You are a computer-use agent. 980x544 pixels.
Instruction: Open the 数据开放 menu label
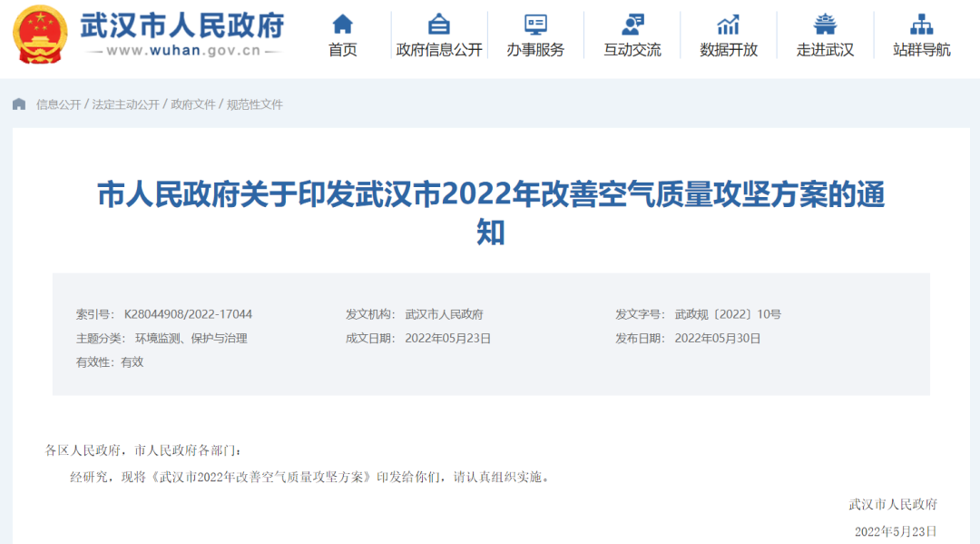point(729,50)
